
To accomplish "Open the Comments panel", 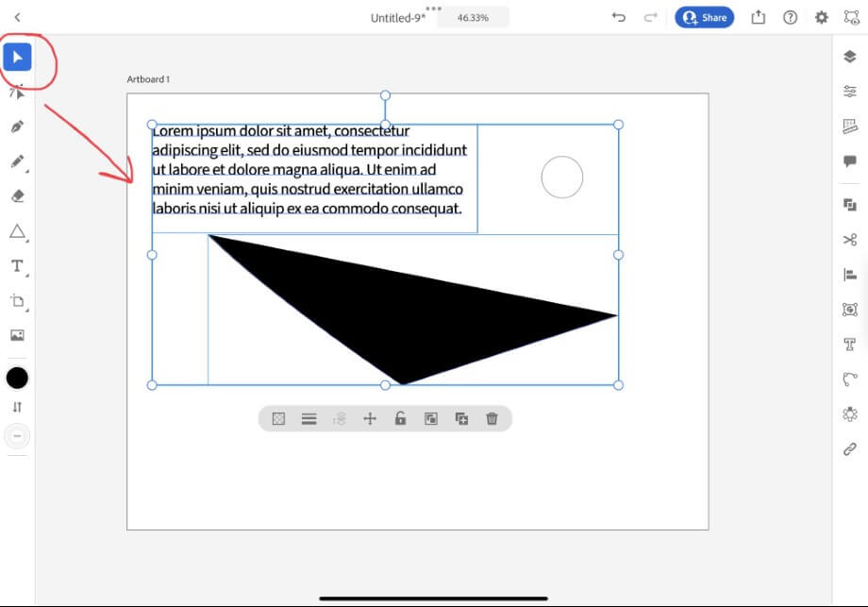I will (850, 161).
